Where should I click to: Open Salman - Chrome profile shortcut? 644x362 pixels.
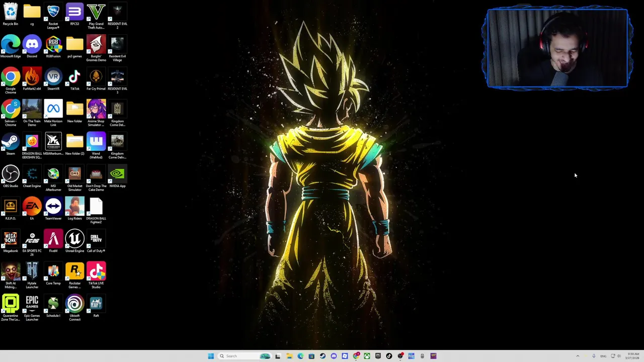pyautogui.click(x=11, y=114)
